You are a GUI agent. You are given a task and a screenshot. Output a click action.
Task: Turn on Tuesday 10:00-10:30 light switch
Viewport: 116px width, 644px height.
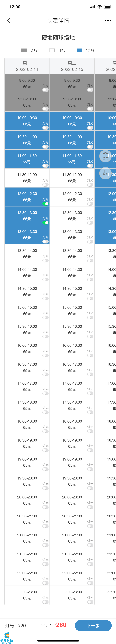[90, 128]
